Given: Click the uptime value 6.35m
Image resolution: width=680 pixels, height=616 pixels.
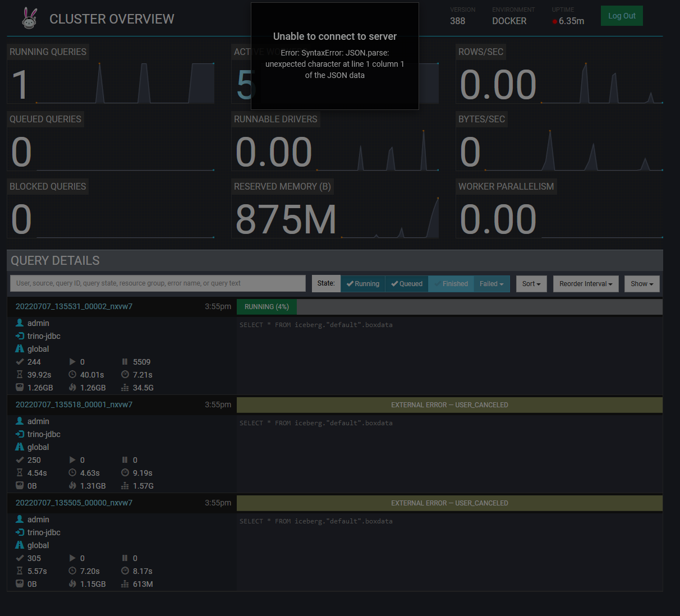Looking at the screenshot, I should pyautogui.click(x=571, y=21).
